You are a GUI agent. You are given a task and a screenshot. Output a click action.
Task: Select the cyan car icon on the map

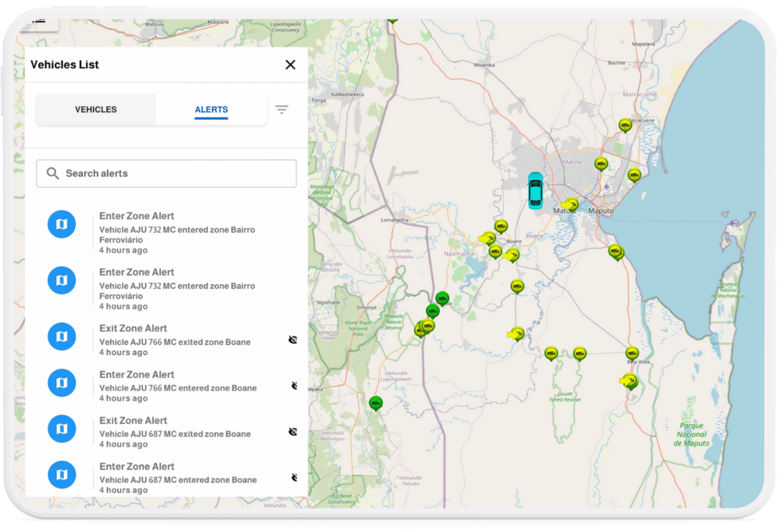pyautogui.click(x=535, y=190)
